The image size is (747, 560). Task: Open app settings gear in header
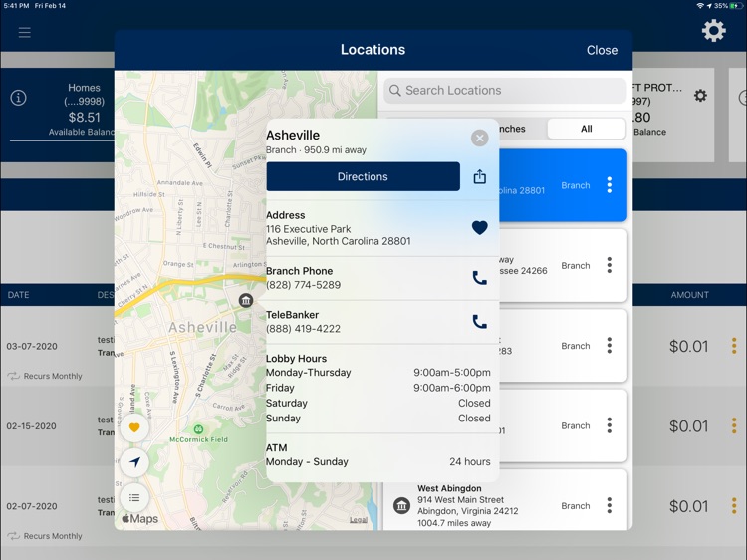point(713,31)
